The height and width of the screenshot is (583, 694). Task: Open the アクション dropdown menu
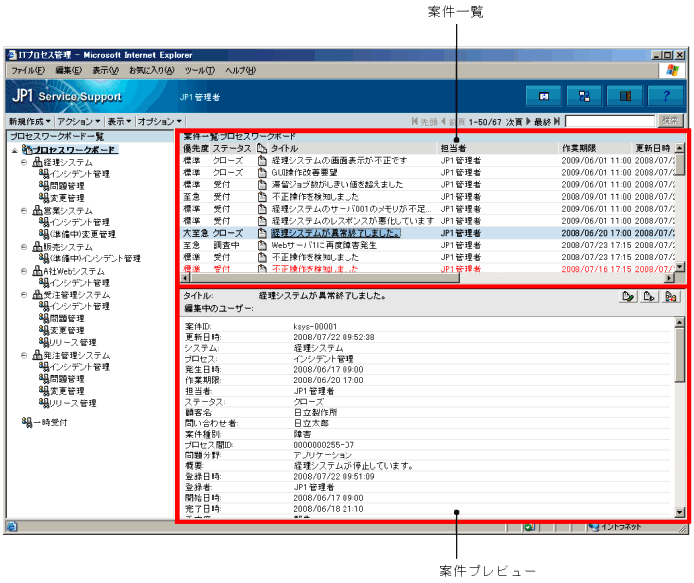tap(79, 121)
